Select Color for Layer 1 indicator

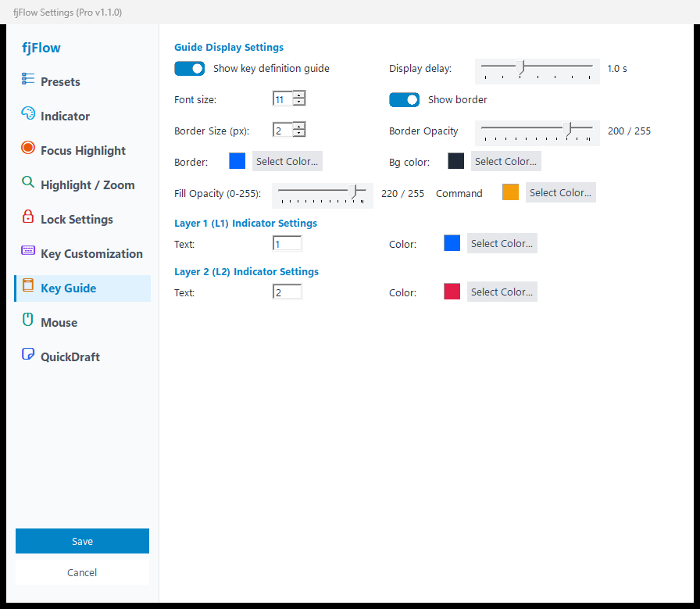tap(502, 243)
